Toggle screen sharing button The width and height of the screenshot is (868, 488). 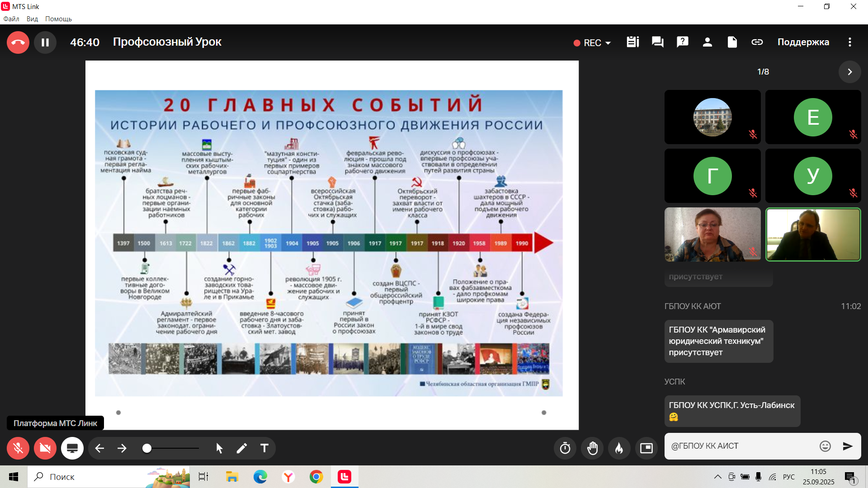pyautogui.click(x=72, y=448)
